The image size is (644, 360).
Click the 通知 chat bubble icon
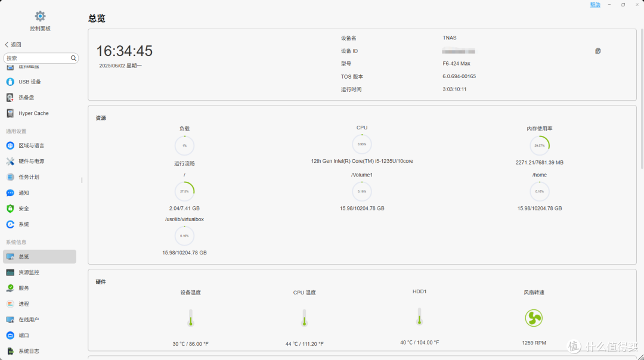click(10, 193)
